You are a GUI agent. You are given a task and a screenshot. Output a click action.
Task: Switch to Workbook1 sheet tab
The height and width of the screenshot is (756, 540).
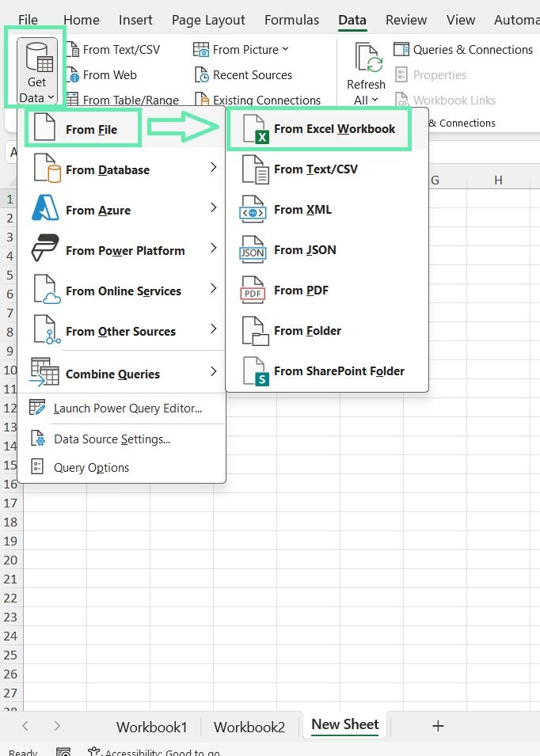(151, 727)
